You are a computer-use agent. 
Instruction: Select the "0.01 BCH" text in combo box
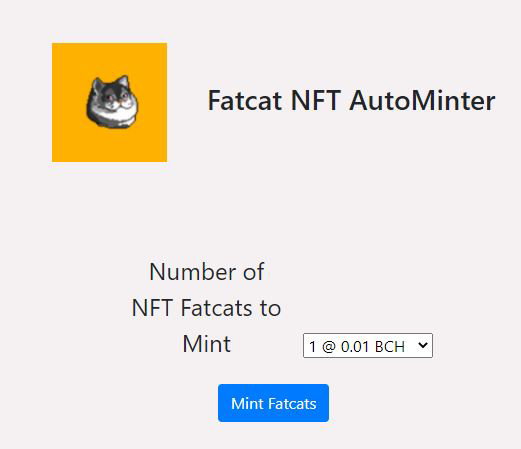coord(373,347)
